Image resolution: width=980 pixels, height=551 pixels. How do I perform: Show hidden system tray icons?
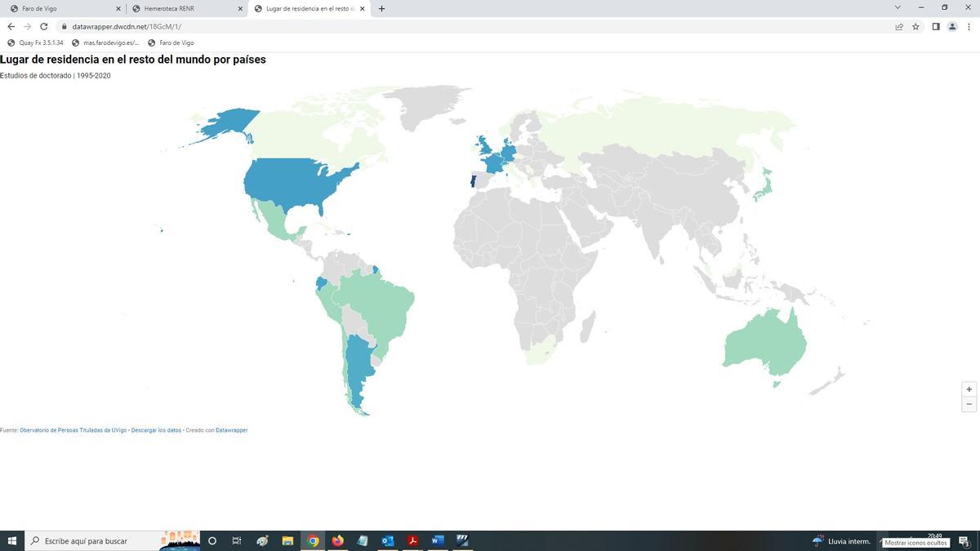point(881,541)
